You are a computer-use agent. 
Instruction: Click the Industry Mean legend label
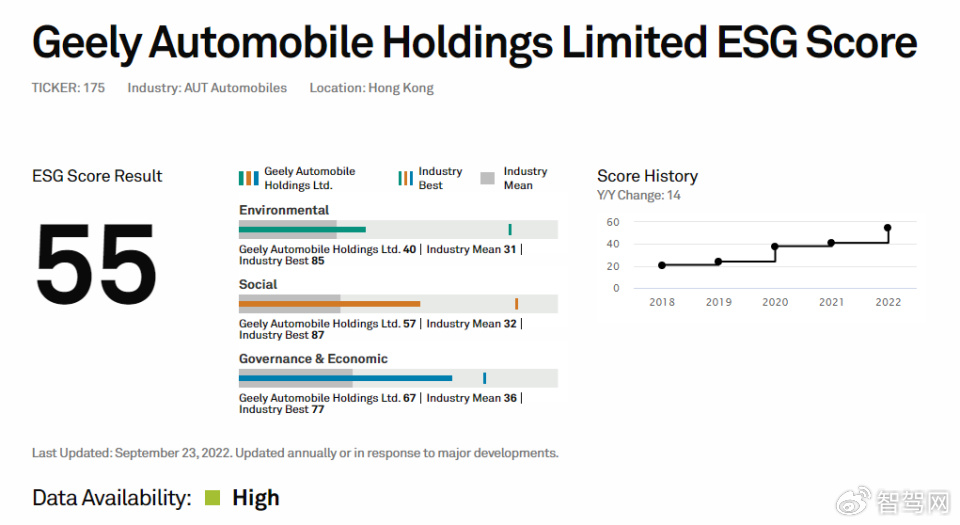coord(525,178)
